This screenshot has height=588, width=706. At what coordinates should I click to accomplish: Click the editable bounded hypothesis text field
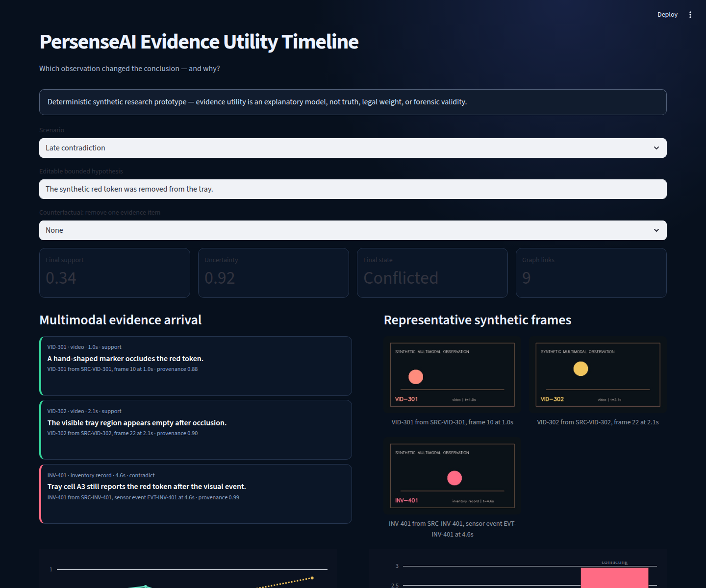tap(353, 189)
